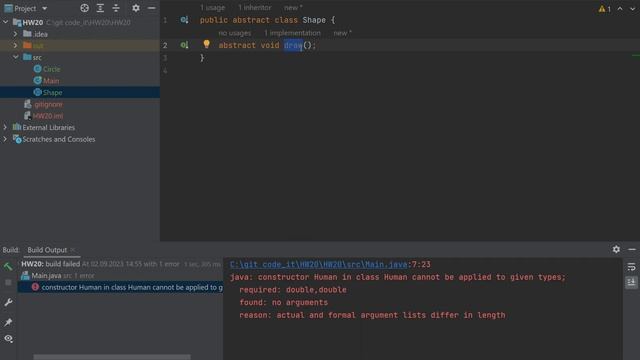640x360 pixels.
Task: Click line number 2 in gutter
Action: [165, 45]
